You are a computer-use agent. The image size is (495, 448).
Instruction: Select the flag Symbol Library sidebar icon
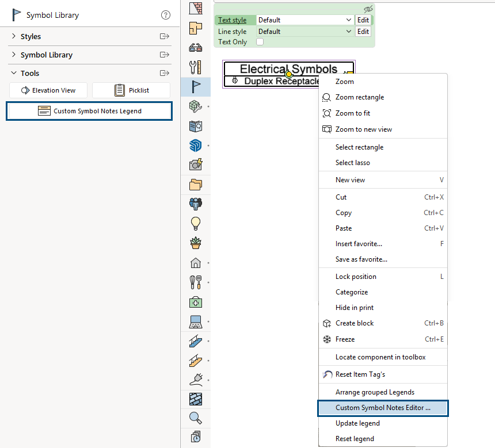click(196, 87)
